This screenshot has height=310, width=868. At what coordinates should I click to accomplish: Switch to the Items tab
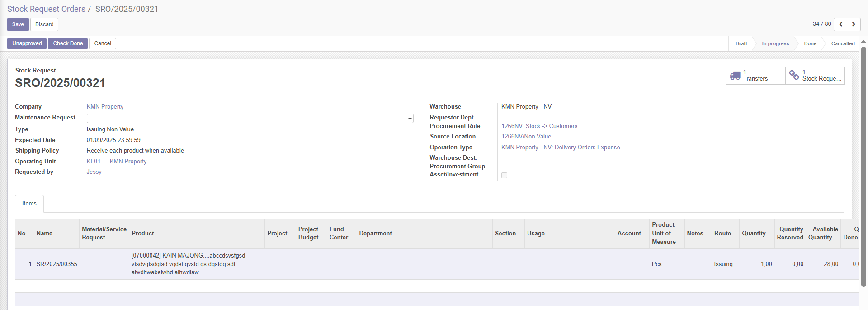point(29,204)
